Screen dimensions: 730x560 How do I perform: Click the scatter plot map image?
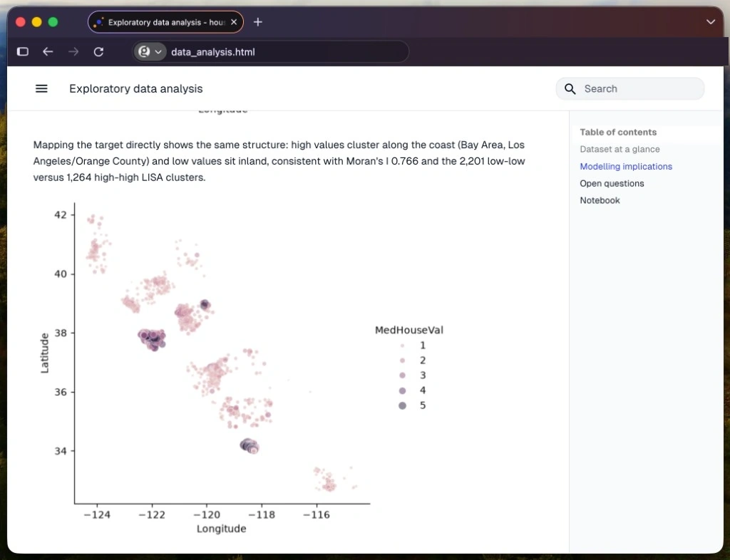(241, 368)
